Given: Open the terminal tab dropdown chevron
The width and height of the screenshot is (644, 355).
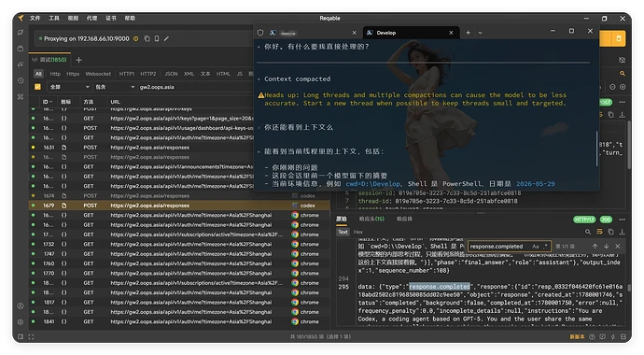Looking at the screenshot, I should [480, 33].
